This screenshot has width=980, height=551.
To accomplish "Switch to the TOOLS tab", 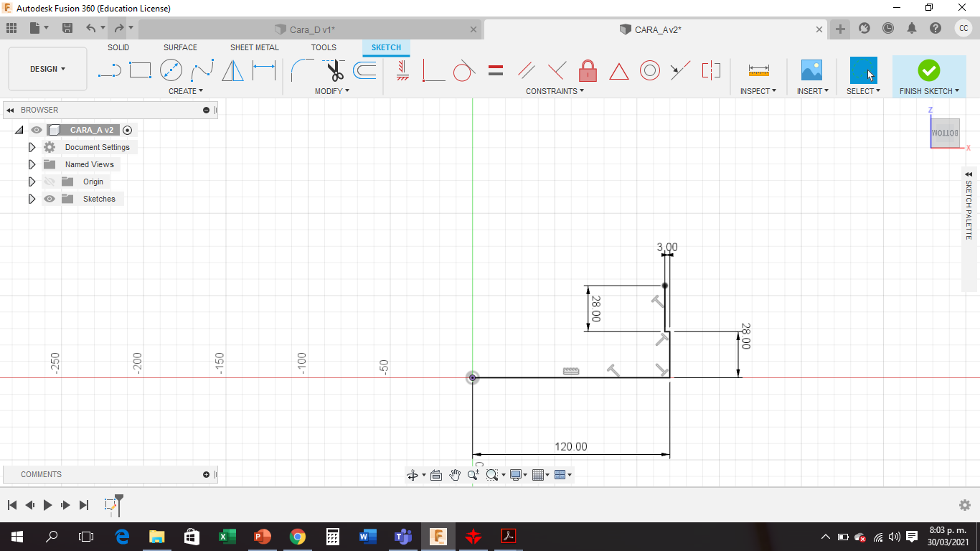I will click(x=324, y=47).
